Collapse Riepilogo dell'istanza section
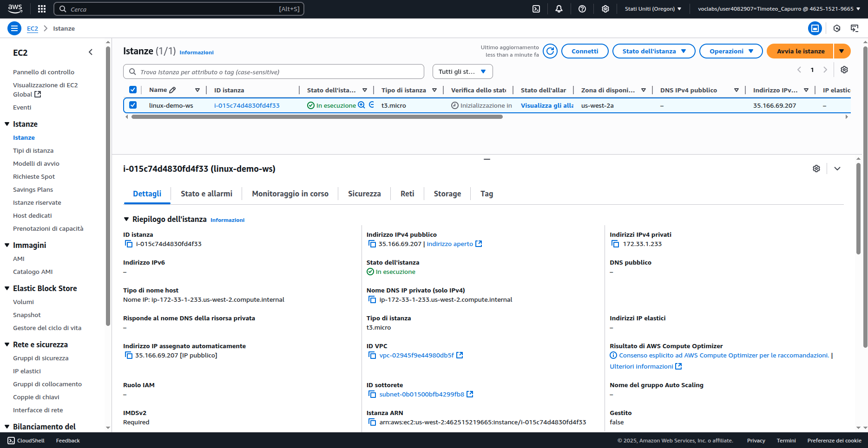 tap(126, 219)
